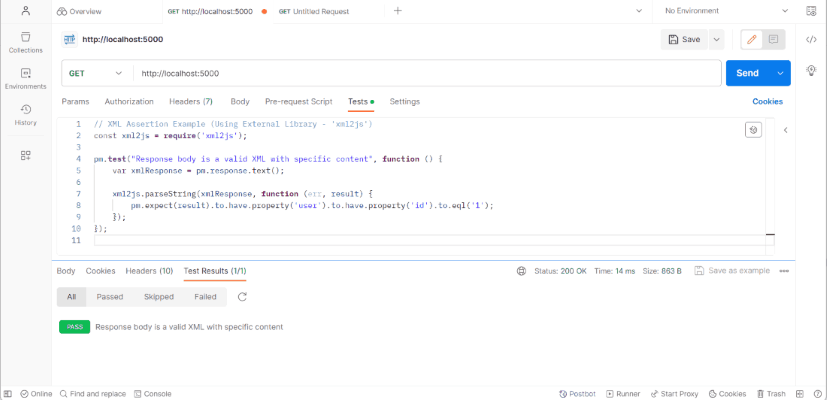The image size is (827, 400).
Task: Open the Overview tab
Action: pos(79,11)
